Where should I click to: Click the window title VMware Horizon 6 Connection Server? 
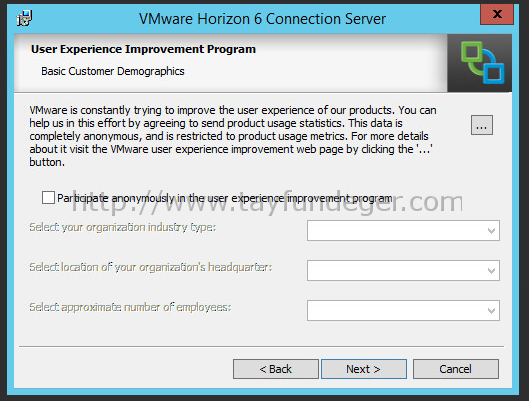click(262, 19)
